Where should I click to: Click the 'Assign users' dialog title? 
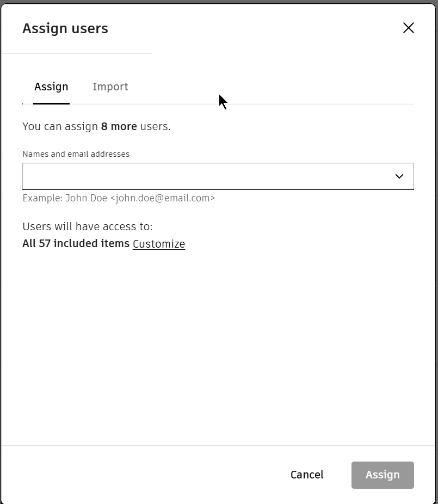[65, 28]
